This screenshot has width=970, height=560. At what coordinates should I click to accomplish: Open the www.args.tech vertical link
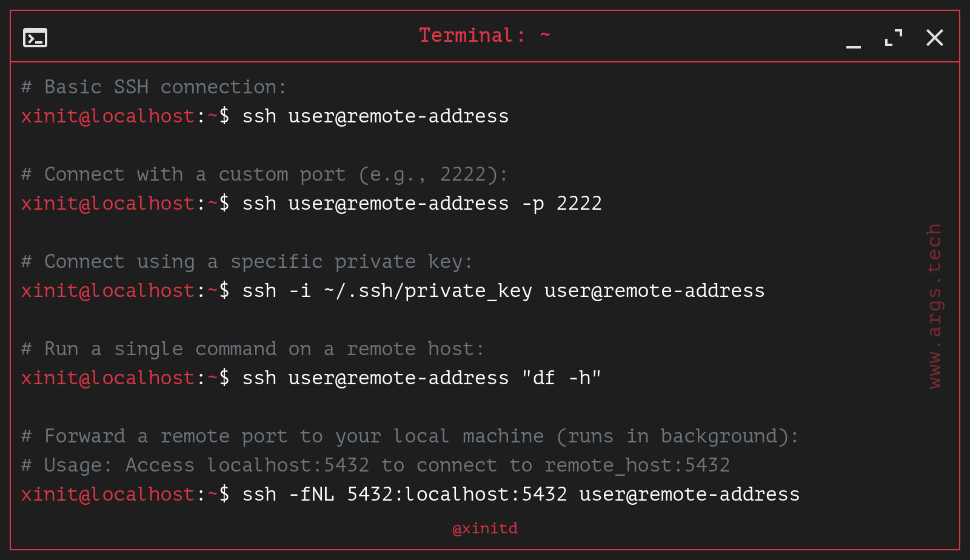click(934, 306)
